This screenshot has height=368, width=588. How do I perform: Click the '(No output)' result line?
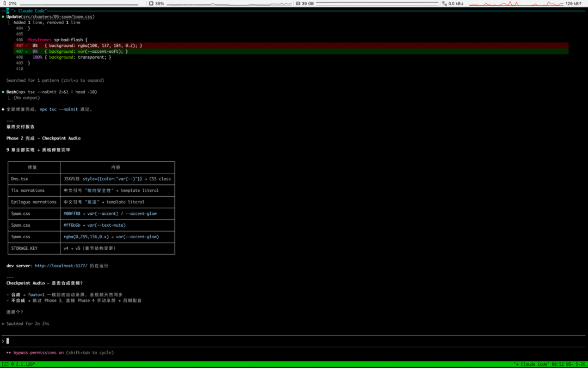coord(27,98)
